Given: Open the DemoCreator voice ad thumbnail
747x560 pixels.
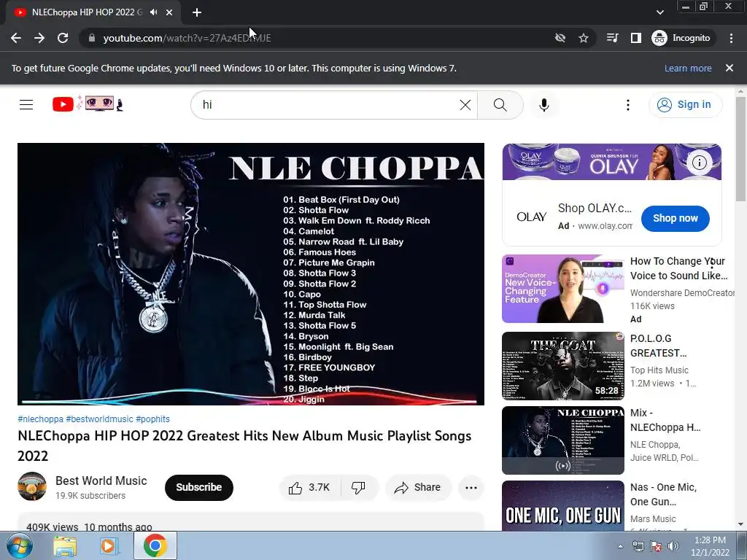Looking at the screenshot, I should point(563,289).
